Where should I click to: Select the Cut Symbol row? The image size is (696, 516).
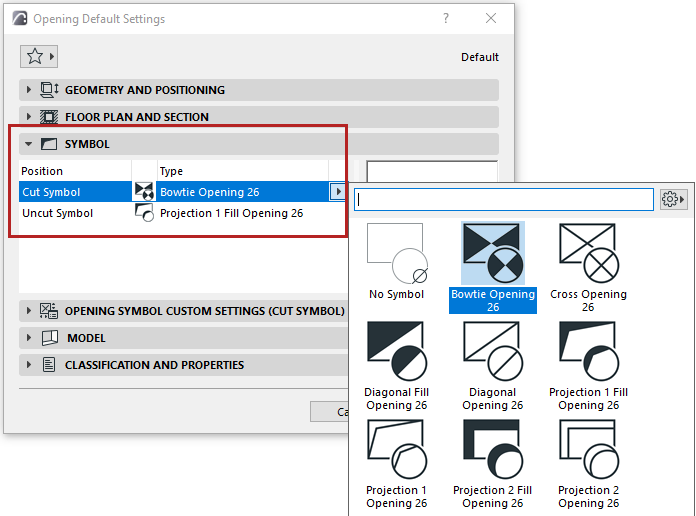[x=182, y=191]
